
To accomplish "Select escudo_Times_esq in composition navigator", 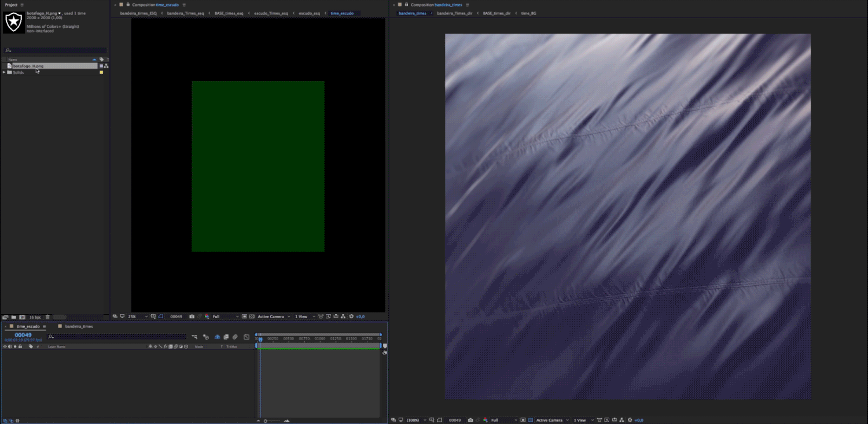I will pyautogui.click(x=271, y=13).
